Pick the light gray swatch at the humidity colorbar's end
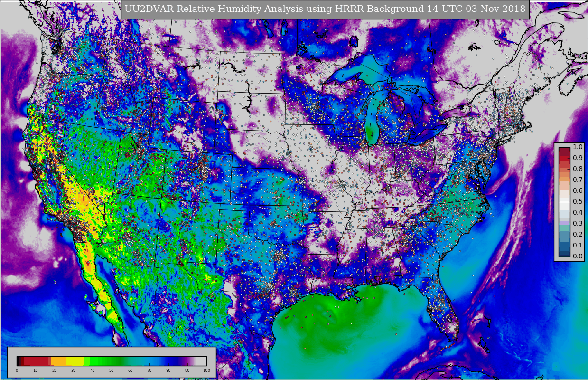The width and height of the screenshot is (588, 380). [x=201, y=361]
